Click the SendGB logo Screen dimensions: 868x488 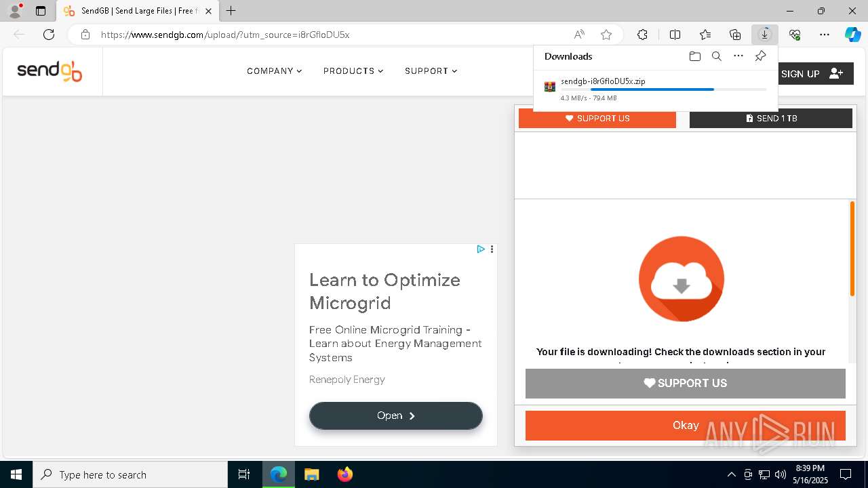click(50, 71)
